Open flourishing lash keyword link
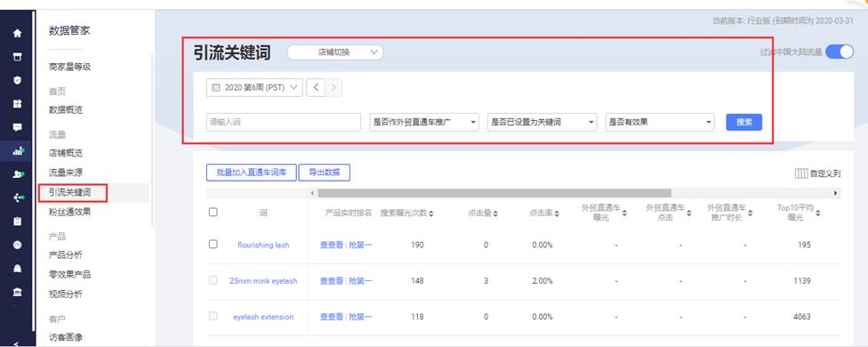 (263, 245)
